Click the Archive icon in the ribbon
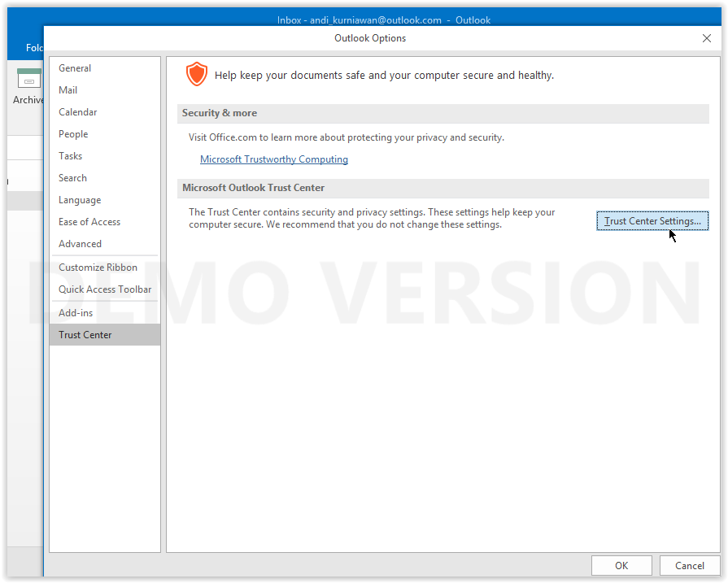Image resolution: width=728 pixels, height=583 pixels. tap(28, 77)
